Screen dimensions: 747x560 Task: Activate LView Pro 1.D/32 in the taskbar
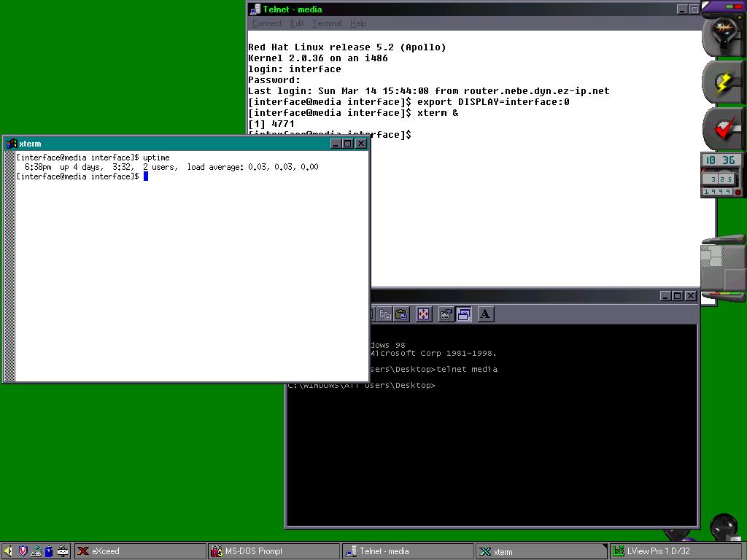pyautogui.click(x=678, y=551)
